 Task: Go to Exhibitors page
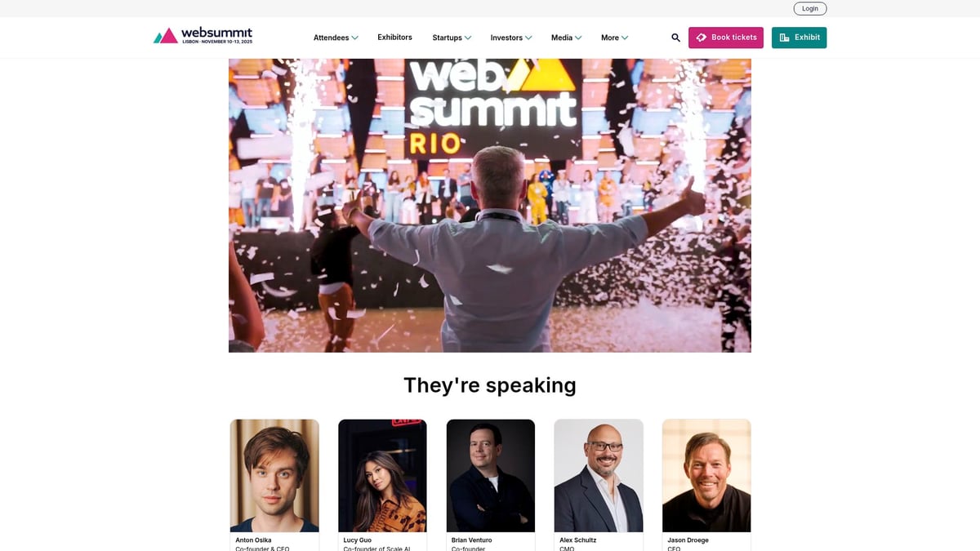pyautogui.click(x=394, y=38)
